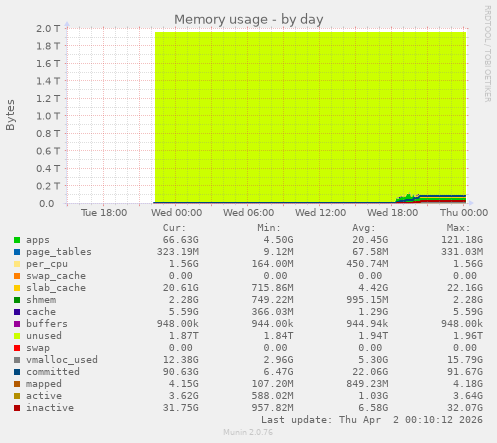Screen dimensions: 497x443
Task: Click the 'per_cpu' legend label
Action: 47,264
